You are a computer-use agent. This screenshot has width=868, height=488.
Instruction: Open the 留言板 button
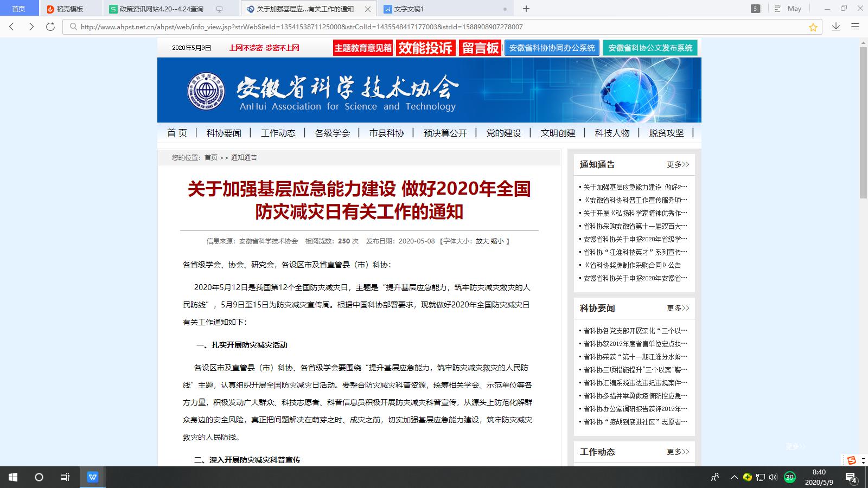pyautogui.click(x=480, y=48)
